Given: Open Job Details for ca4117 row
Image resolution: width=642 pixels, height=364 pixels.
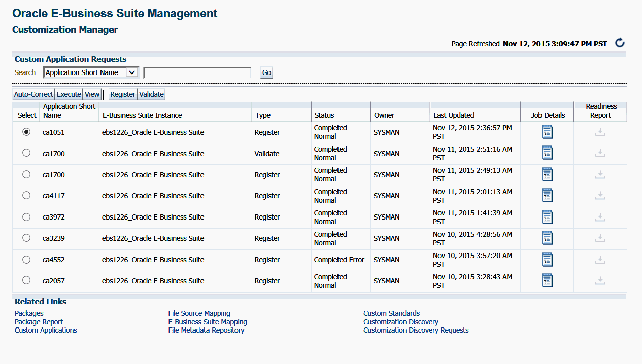Looking at the screenshot, I should coord(547,196).
